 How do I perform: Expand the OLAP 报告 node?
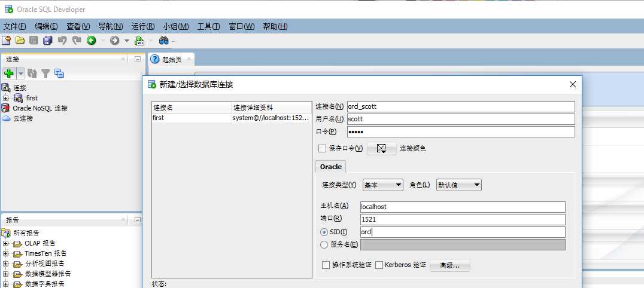coord(6,243)
